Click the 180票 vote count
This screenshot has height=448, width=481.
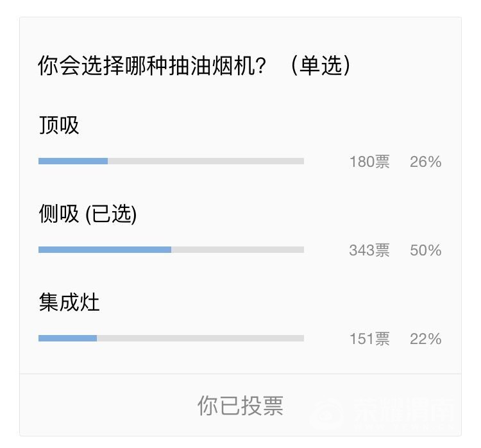[x=369, y=162]
